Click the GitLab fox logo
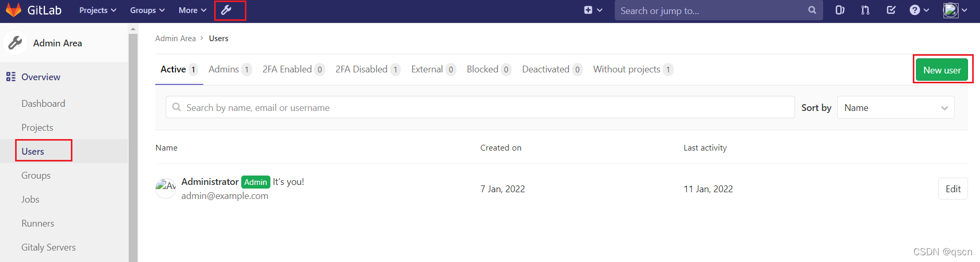 click(13, 10)
